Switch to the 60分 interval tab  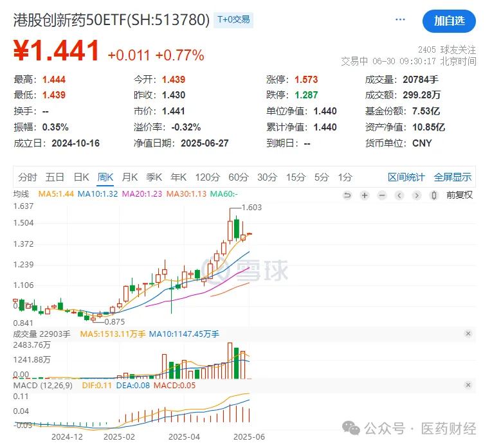point(238,177)
